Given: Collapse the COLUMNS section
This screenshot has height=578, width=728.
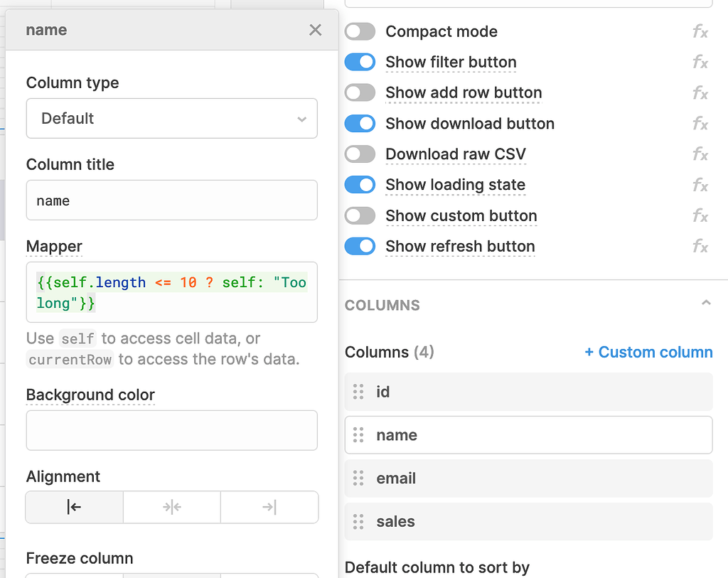Looking at the screenshot, I should (x=705, y=302).
